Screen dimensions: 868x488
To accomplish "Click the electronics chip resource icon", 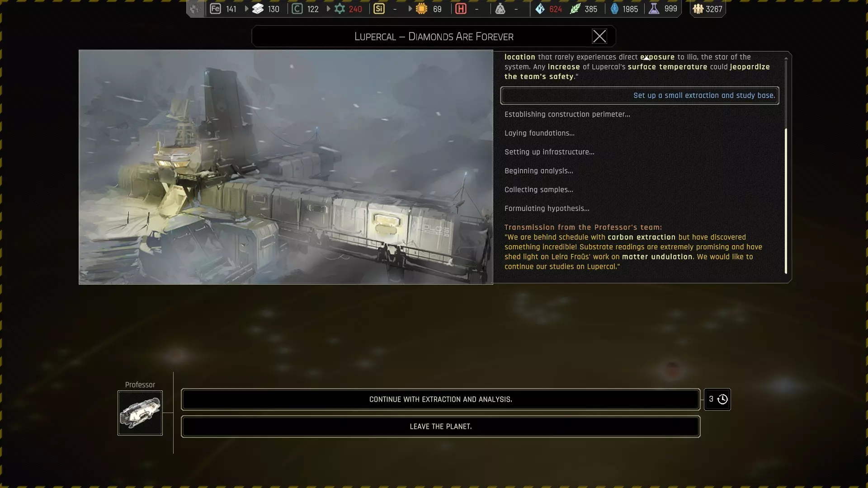I will pyautogui.click(x=421, y=9).
